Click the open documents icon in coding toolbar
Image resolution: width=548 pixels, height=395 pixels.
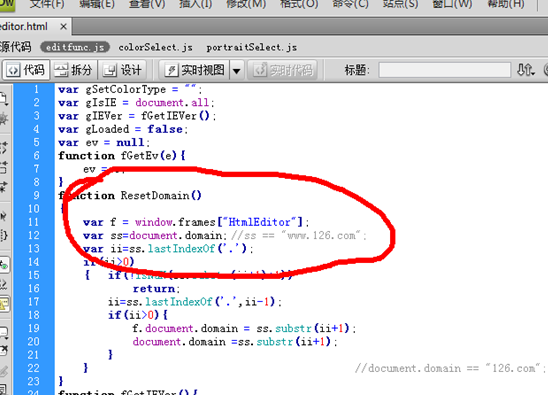[x=3, y=99]
